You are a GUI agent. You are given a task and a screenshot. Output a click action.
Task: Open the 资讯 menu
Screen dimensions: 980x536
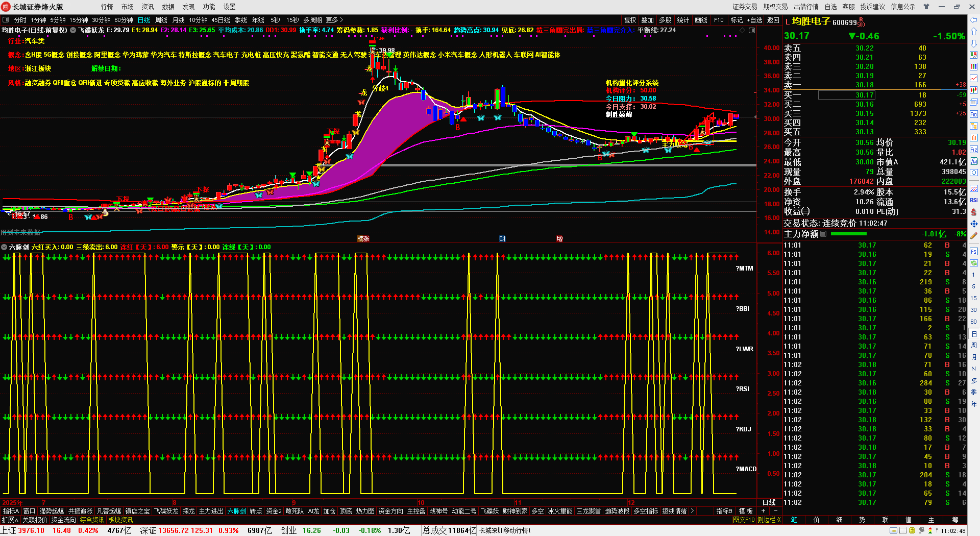[x=148, y=7]
